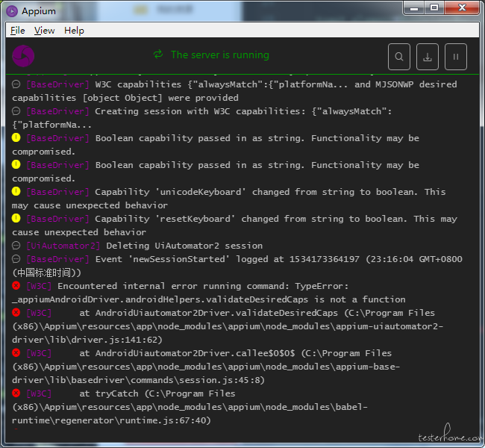Image resolution: width=485 pixels, height=448 pixels.
Task: Minimize the Appium window
Action: [414, 8]
